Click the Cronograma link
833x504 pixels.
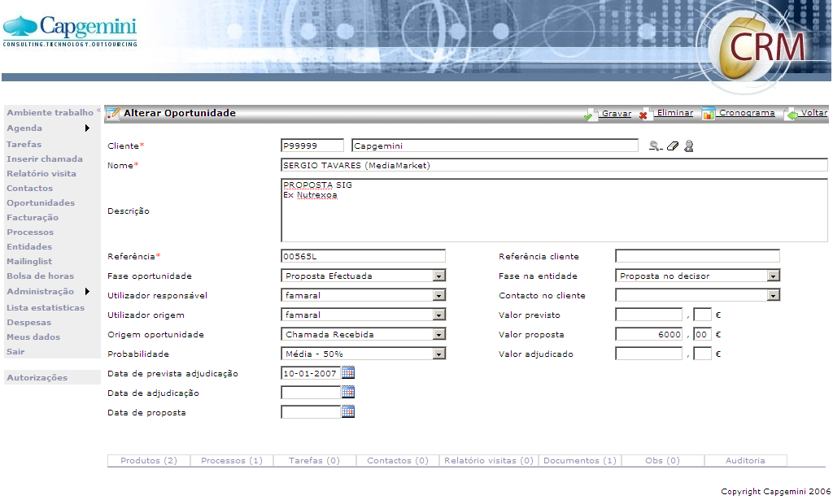747,113
